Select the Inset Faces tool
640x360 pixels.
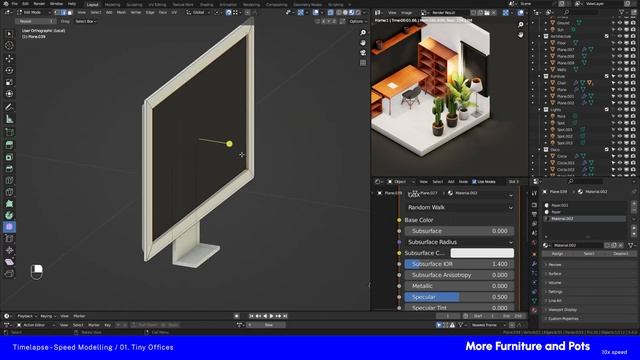coord(9,157)
